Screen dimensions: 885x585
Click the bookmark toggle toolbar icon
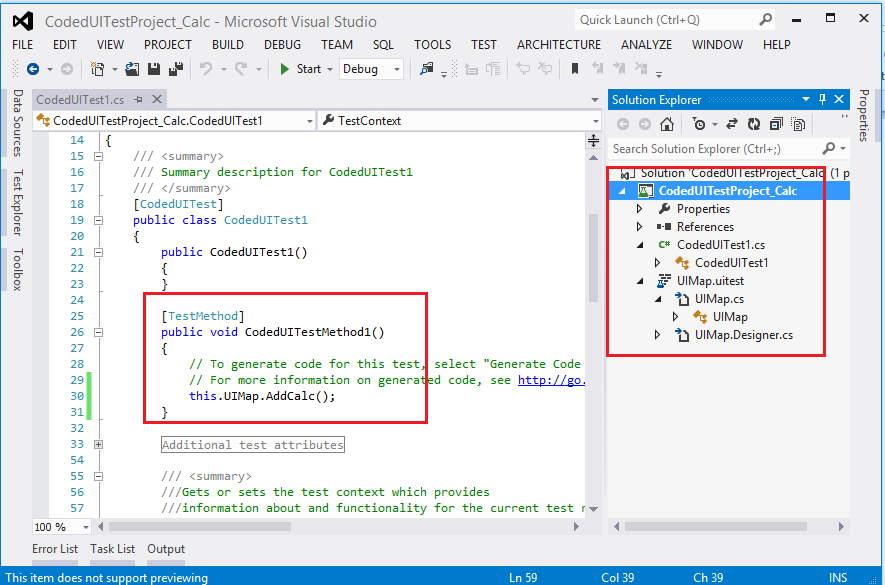[x=574, y=69]
